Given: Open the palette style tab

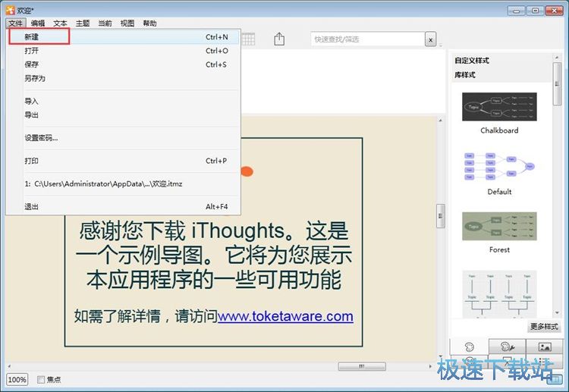Looking at the screenshot, I should tap(469, 347).
